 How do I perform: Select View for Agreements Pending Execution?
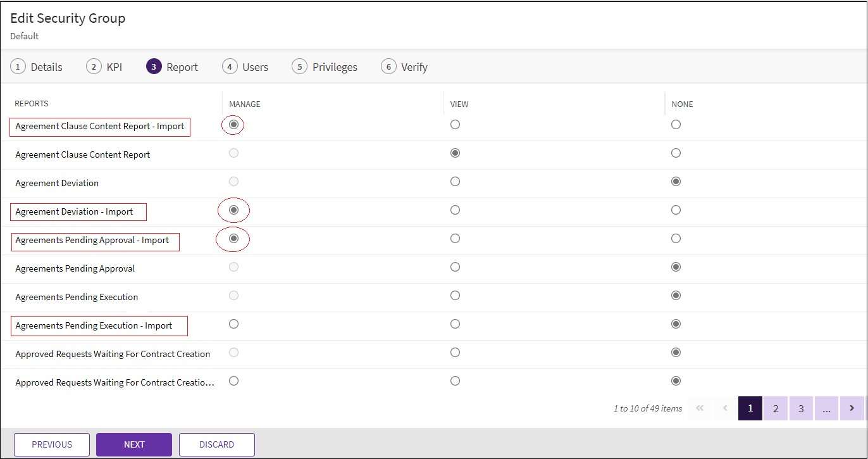pos(455,296)
